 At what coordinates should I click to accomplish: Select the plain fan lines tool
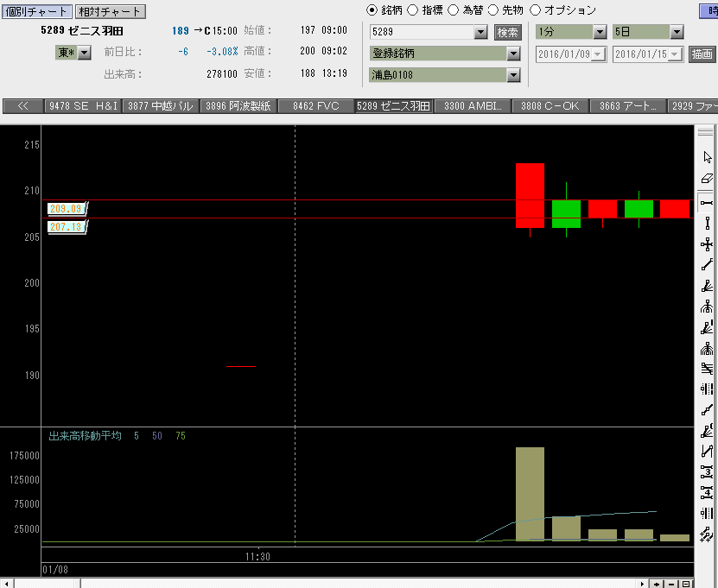pyautogui.click(x=707, y=286)
